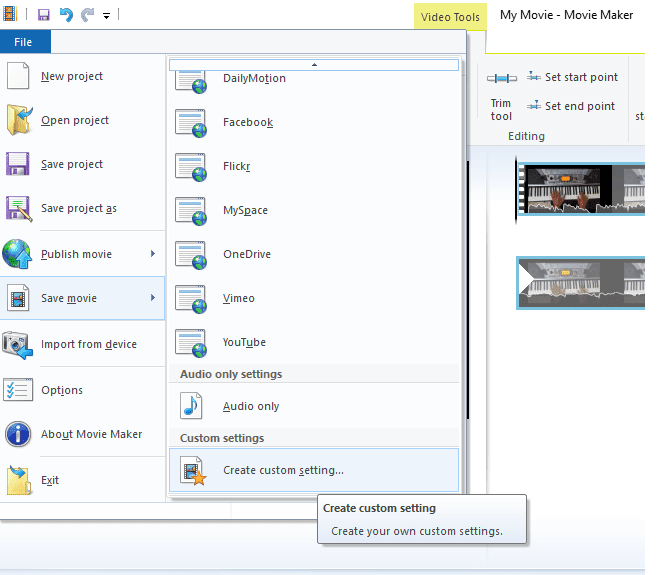
Task: Click the Save movie film document icon
Action: 18,298
